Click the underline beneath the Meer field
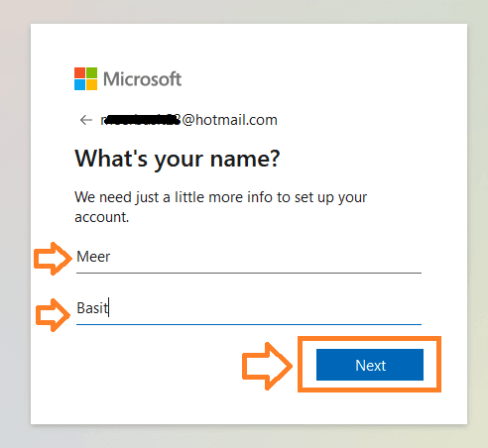The height and width of the screenshot is (448, 488). 249,274
